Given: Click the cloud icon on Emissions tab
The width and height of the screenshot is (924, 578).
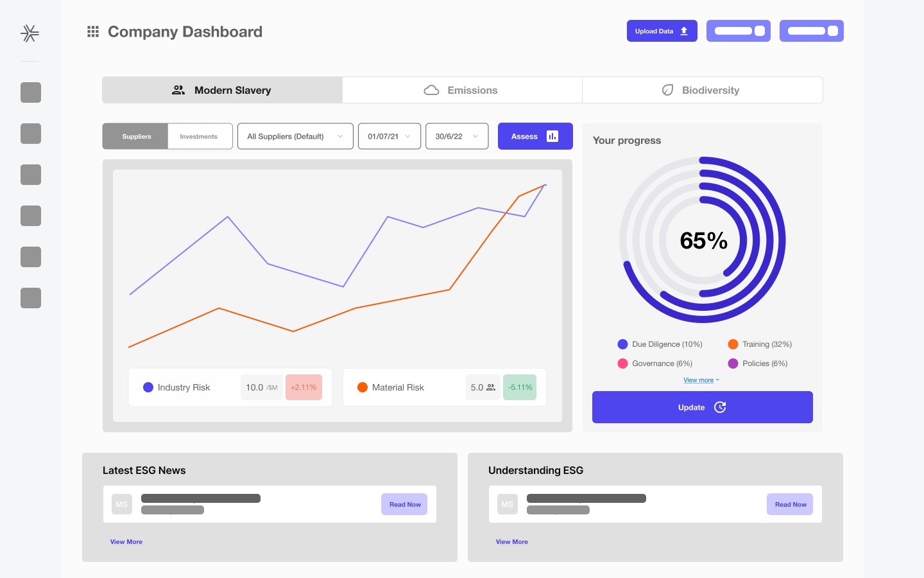Looking at the screenshot, I should [x=432, y=90].
